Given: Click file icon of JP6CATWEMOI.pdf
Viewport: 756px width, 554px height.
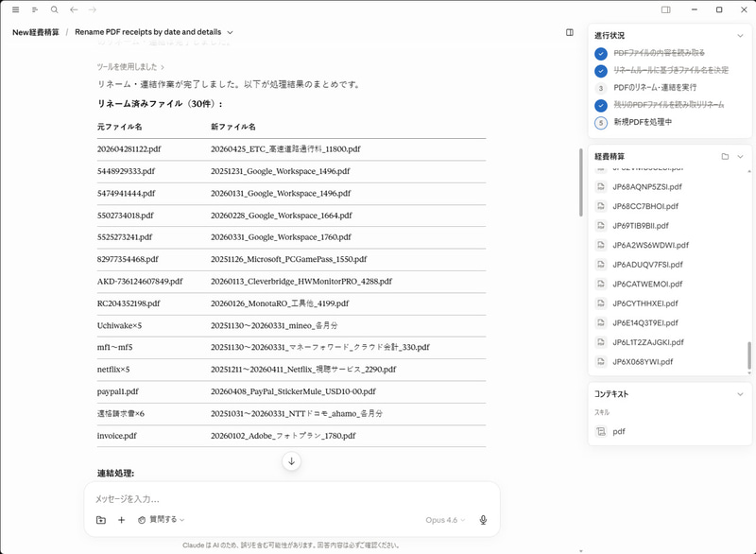Looking at the screenshot, I should point(601,284).
